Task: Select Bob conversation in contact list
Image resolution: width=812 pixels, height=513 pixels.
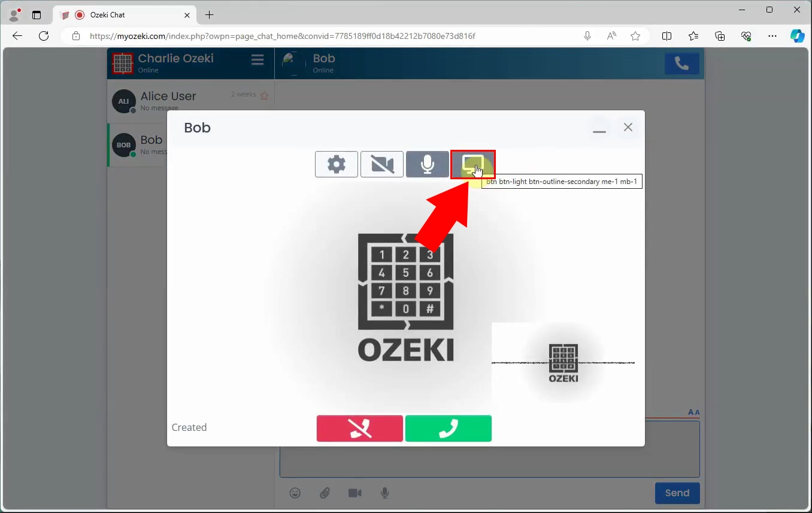Action: [x=138, y=145]
